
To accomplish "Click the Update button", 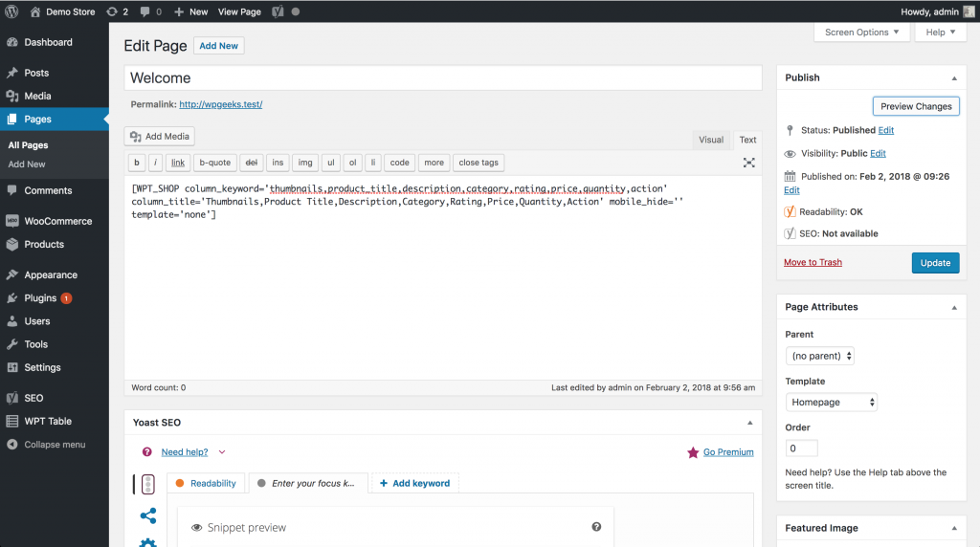I will click(x=935, y=263).
